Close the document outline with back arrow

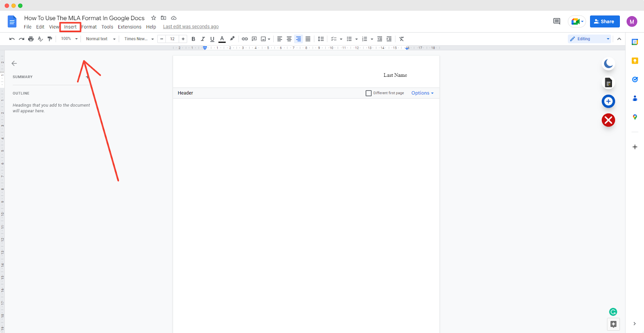(x=14, y=63)
